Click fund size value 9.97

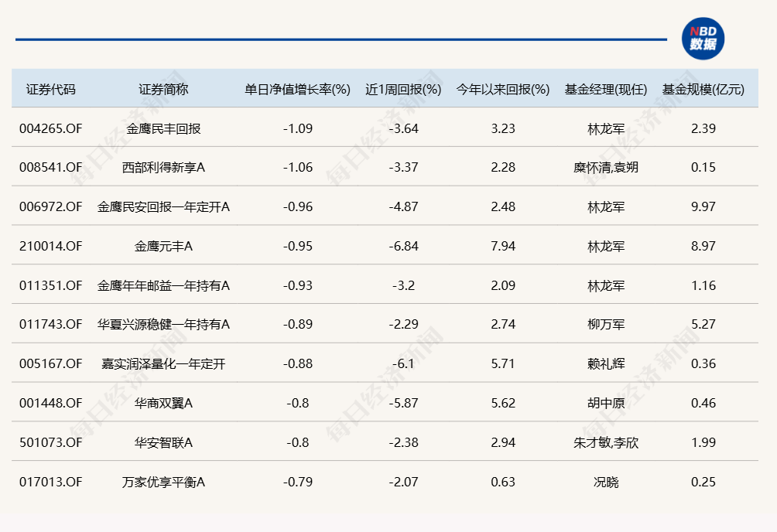point(703,206)
